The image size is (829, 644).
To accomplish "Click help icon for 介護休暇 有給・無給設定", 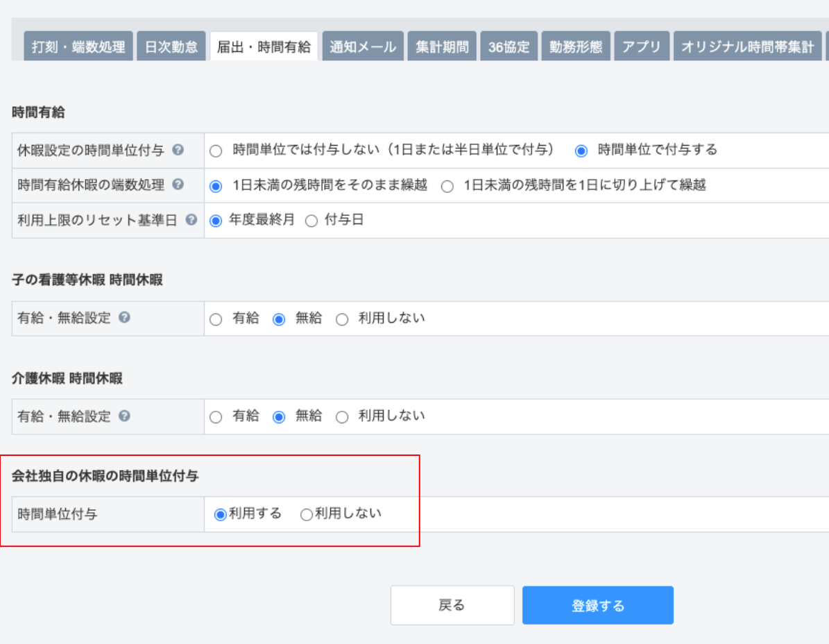I will pyautogui.click(x=124, y=416).
